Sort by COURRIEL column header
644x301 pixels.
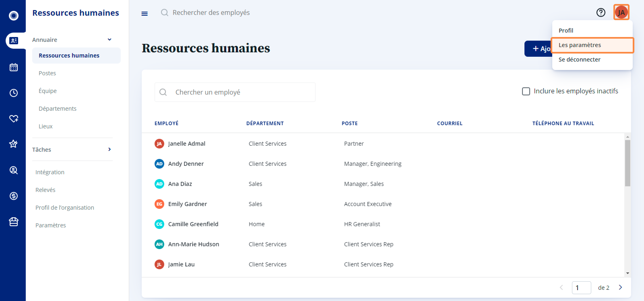point(450,124)
